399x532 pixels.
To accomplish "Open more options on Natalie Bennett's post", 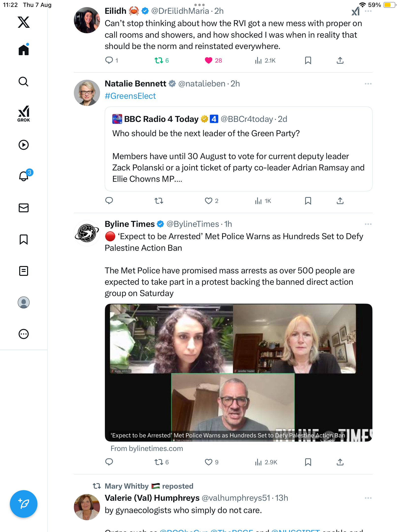I will [x=368, y=84].
